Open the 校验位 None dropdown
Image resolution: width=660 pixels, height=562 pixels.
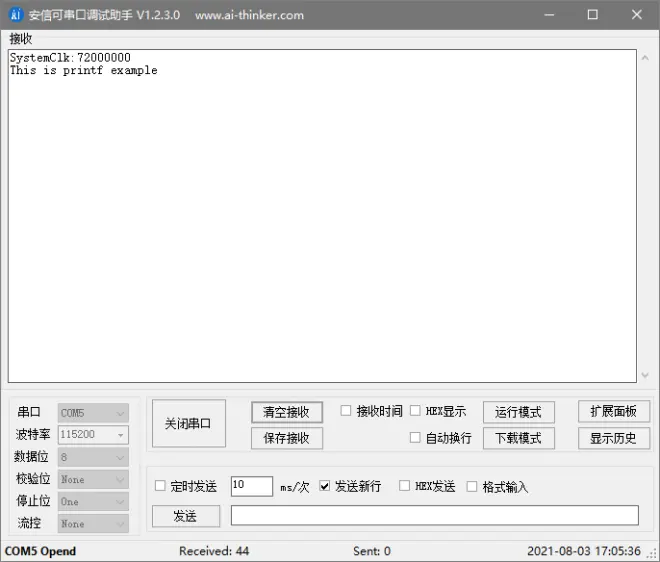click(x=93, y=479)
